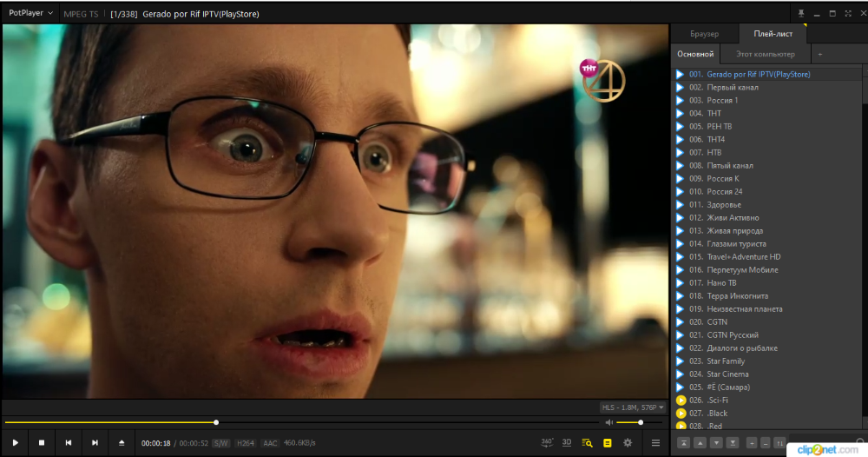Toggle 3D video mode
This screenshot has width=868, height=457.
pyautogui.click(x=567, y=442)
